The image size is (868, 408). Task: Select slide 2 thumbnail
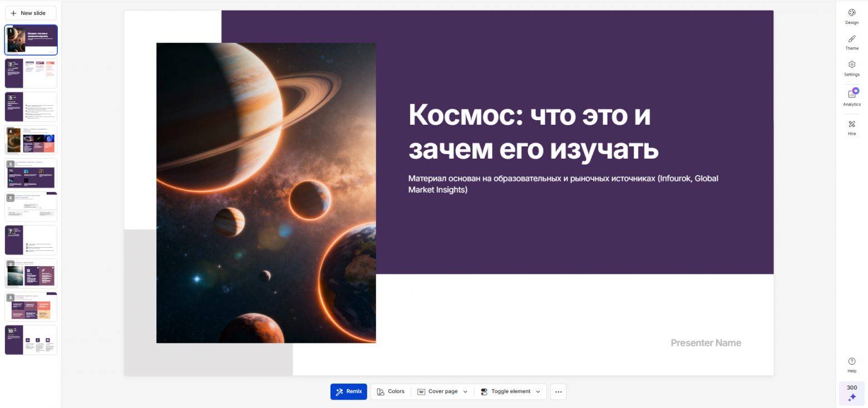pyautogui.click(x=31, y=73)
